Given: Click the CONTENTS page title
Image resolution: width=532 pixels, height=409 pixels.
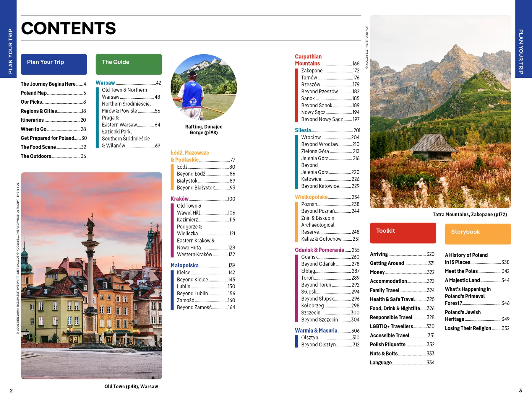Looking at the screenshot, I should 69,28.
